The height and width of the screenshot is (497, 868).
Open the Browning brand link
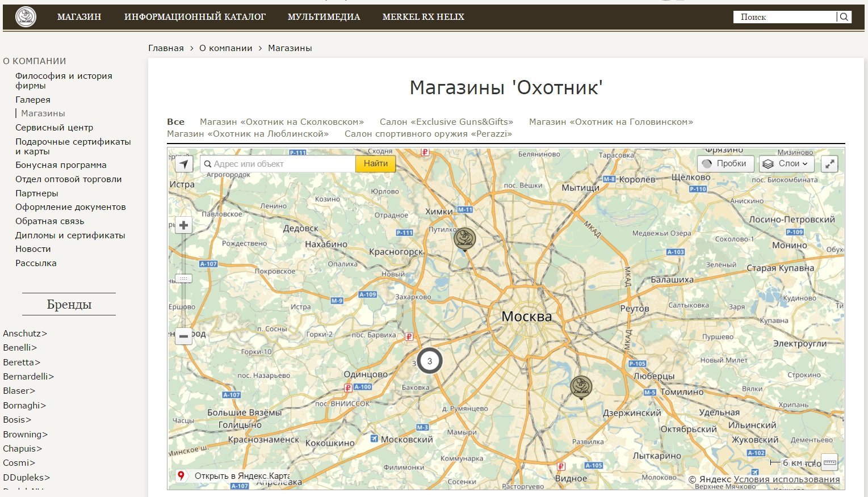pos(25,434)
